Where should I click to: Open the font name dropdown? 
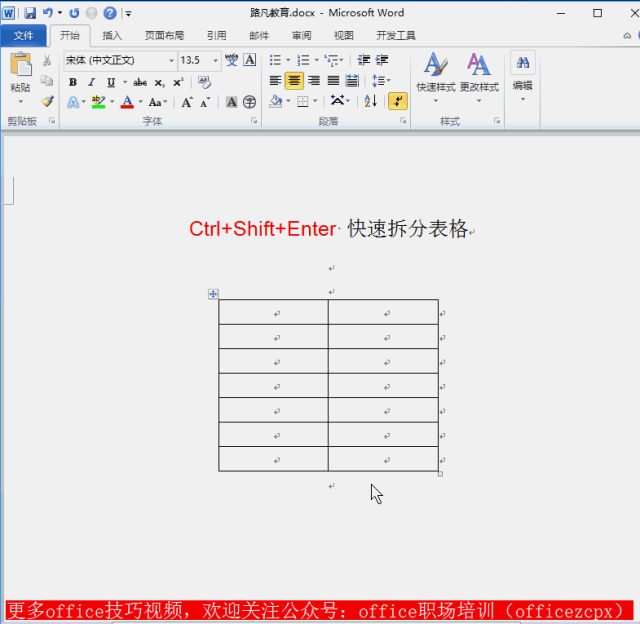(171, 60)
